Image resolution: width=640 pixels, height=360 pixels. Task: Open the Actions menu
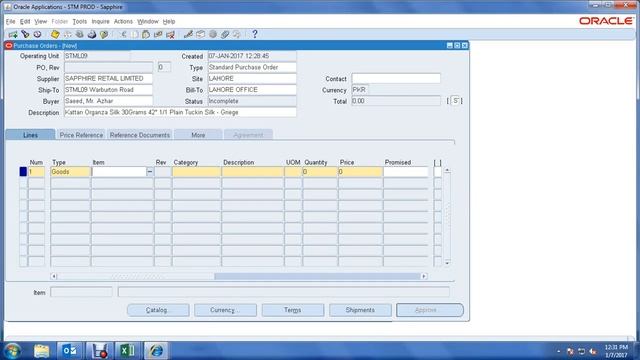pos(123,21)
